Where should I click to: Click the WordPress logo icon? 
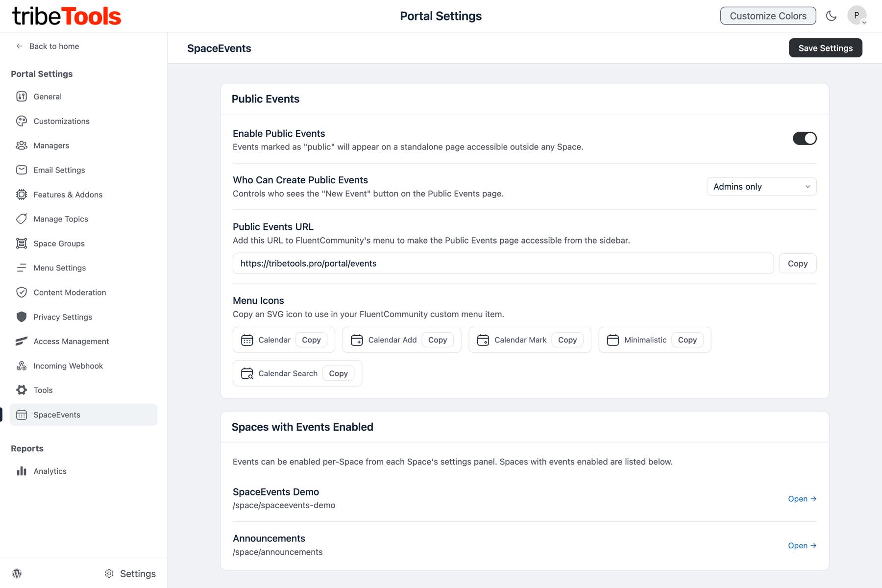click(17, 573)
